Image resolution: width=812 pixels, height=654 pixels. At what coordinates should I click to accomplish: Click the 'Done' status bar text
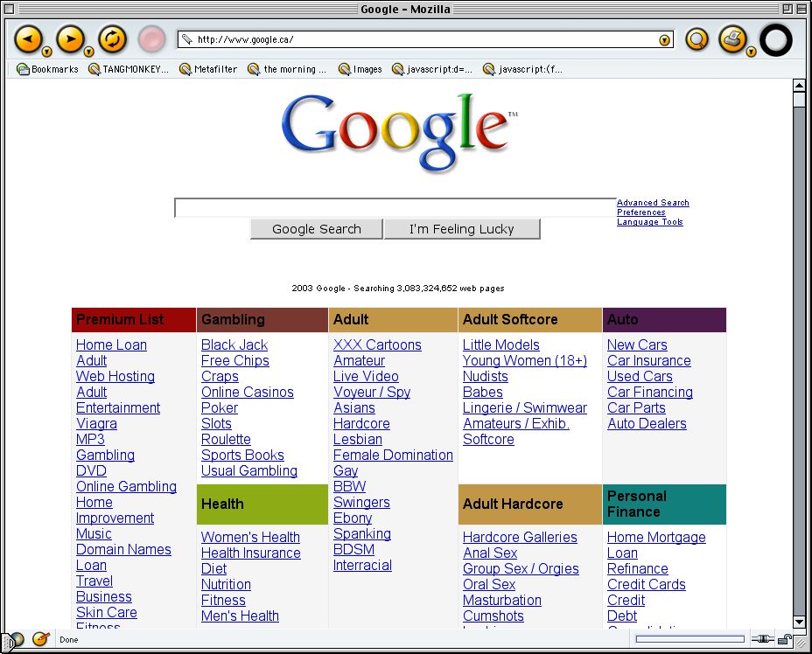click(x=69, y=640)
